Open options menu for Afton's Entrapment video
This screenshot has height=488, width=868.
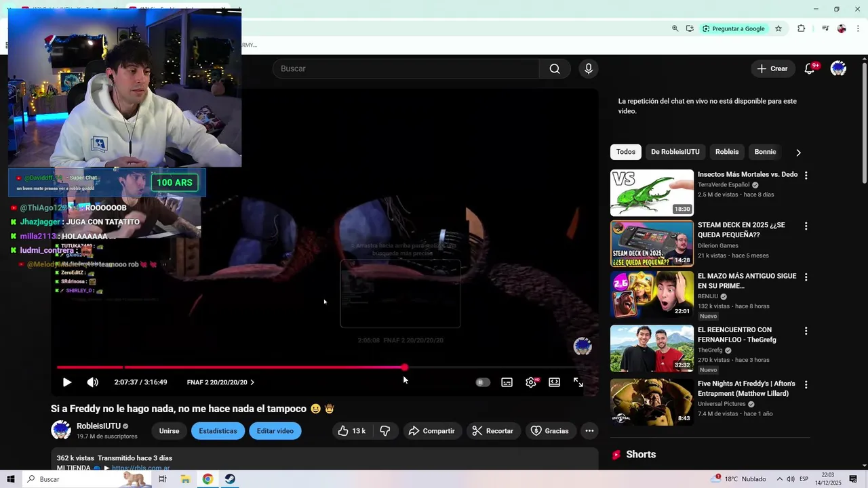(806, 384)
